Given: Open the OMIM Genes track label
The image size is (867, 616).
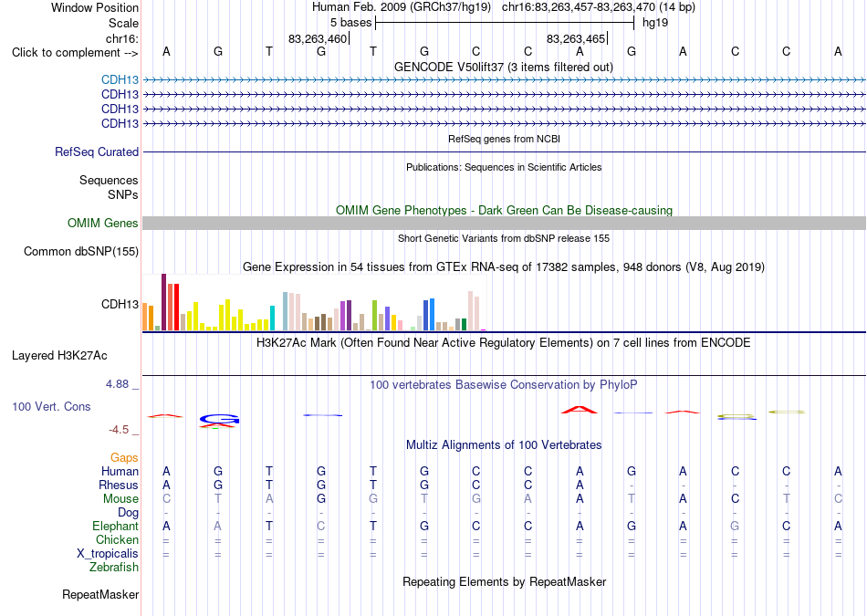Looking at the screenshot, I should pos(102,224).
